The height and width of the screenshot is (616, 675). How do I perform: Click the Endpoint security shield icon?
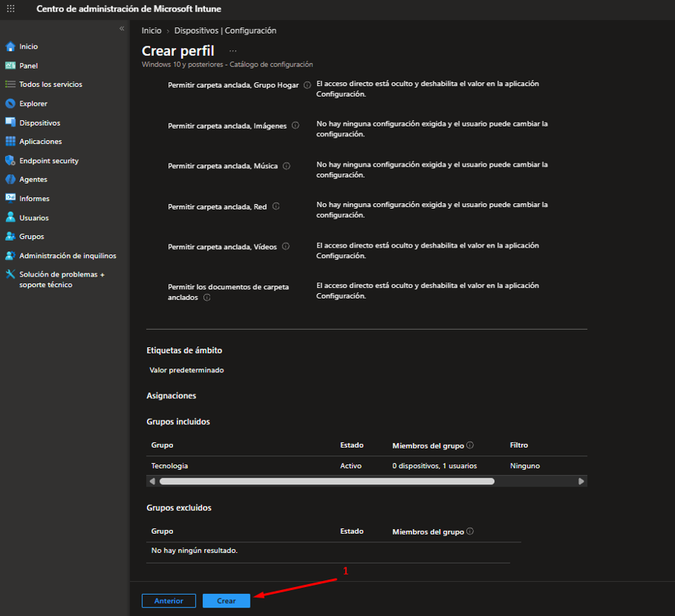click(x=11, y=161)
